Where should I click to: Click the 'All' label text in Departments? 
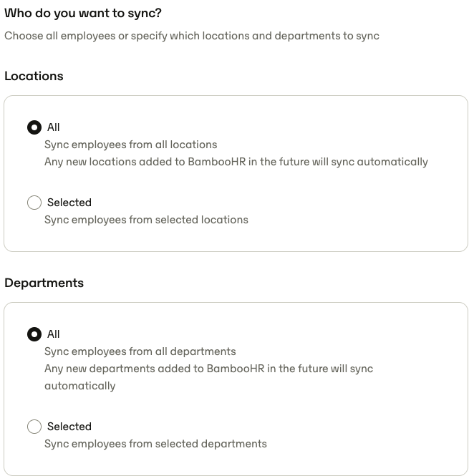pos(54,334)
